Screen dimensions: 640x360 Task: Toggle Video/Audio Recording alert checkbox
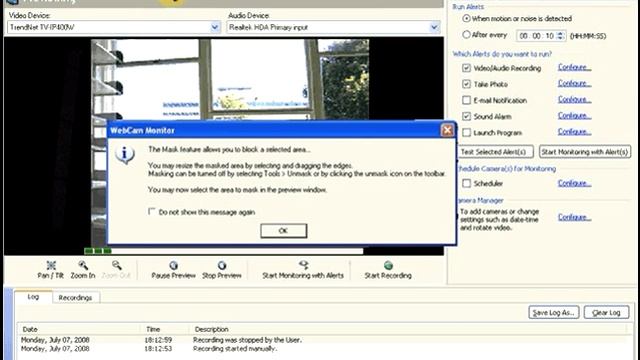[466, 68]
